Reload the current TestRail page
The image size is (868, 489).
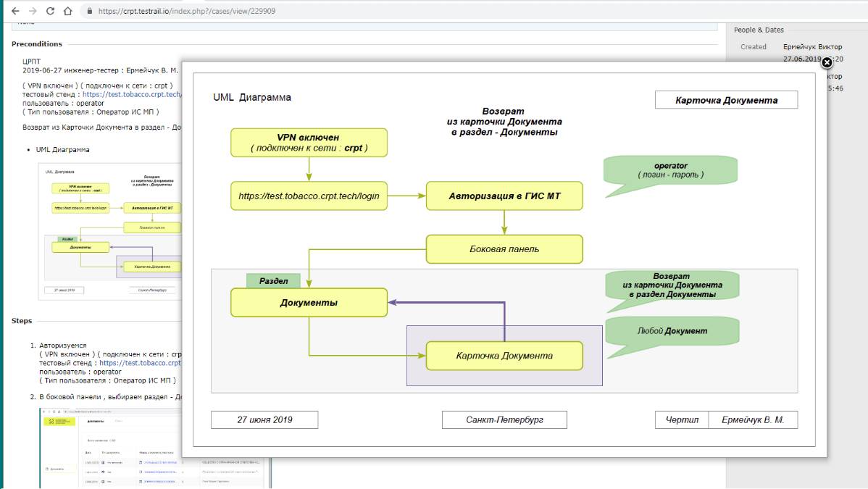click(x=50, y=12)
